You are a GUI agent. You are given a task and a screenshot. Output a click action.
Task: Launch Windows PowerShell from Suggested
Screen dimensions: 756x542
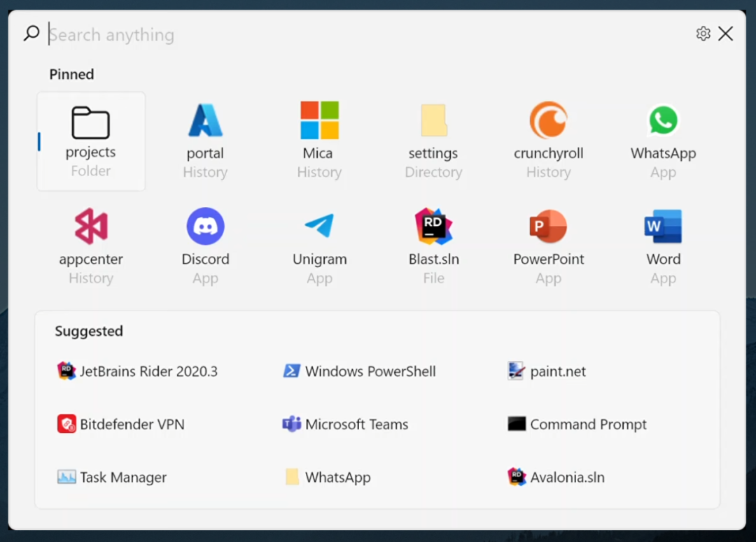(359, 371)
